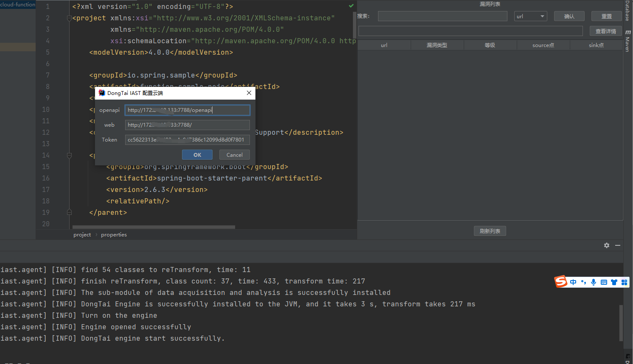Screen dimensions: 633x364
Task: Select project in the editor breadcrumb
Action: pos(82,234)
